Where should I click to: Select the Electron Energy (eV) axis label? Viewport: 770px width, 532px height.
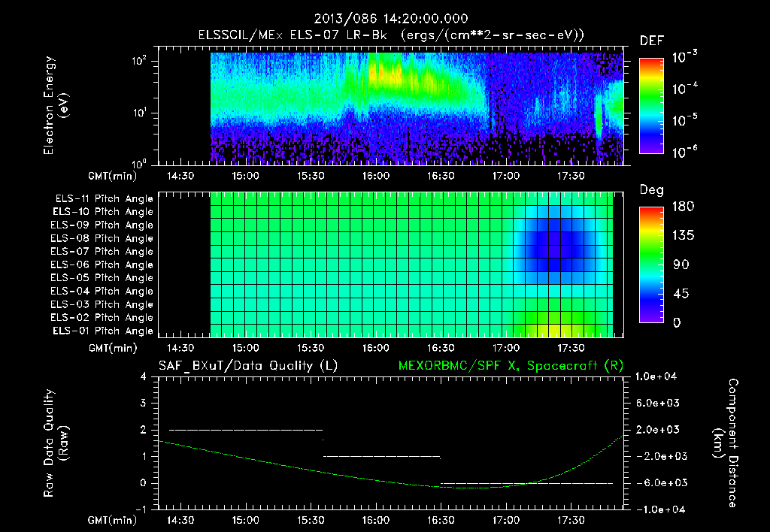[x=56, y=105]
